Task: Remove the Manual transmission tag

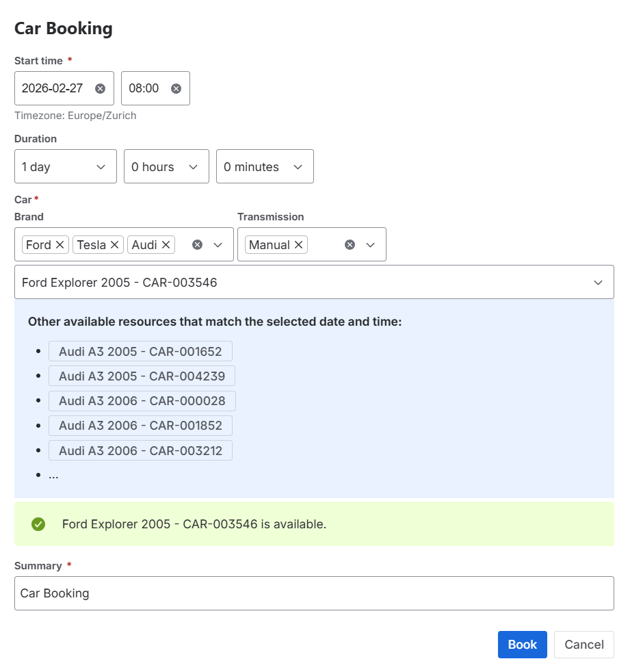Action: (x=298, y=245)
